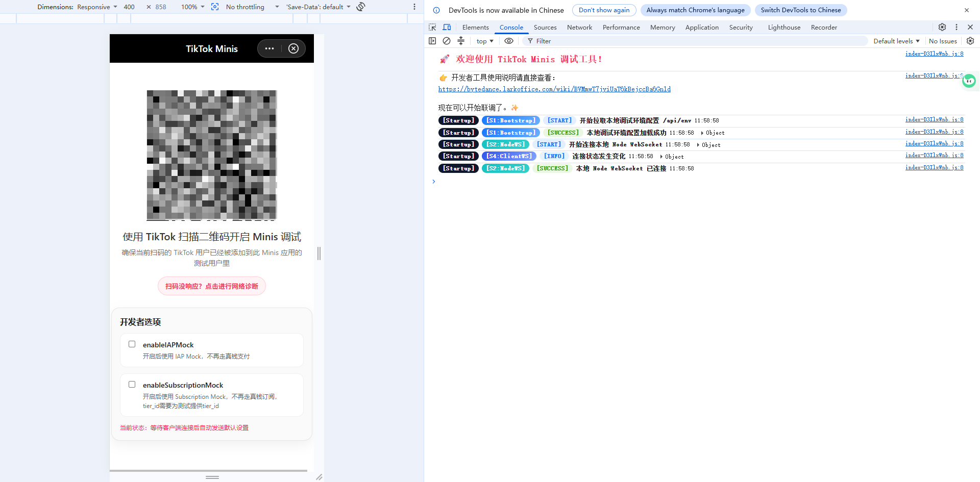980x482 pixels.
Task: Click the inspect element picker icon
Action: [433, 27]
